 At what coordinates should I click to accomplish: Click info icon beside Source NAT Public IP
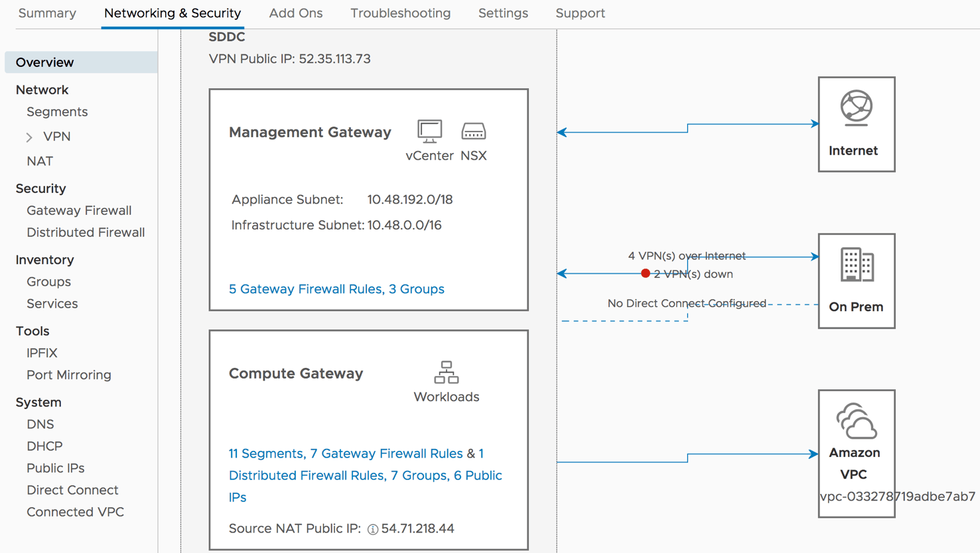(x=373, y=529)
